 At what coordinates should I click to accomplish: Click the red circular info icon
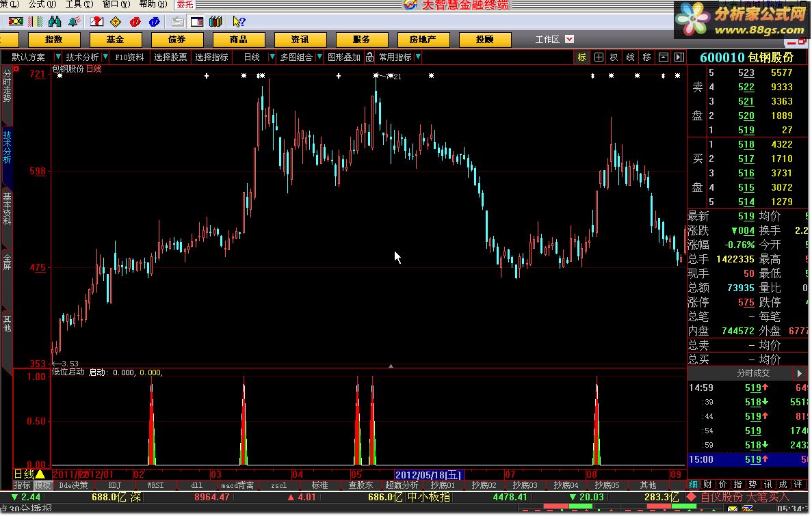click(x=135, y=22)
